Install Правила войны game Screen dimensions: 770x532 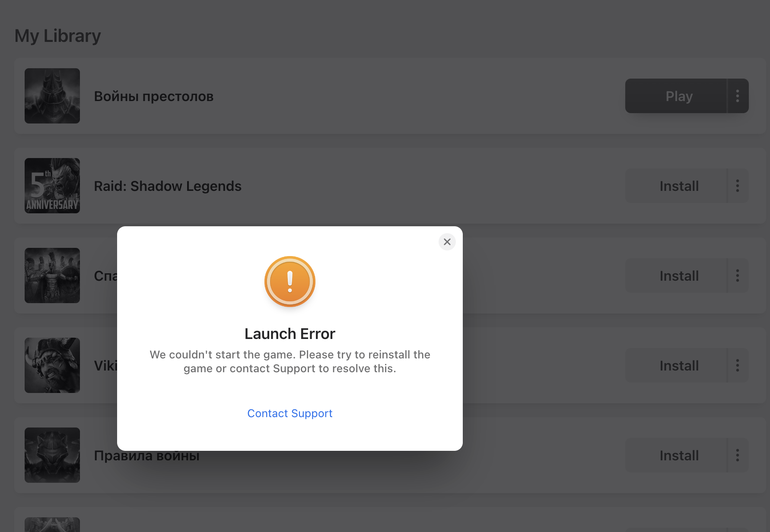point(676,455)
